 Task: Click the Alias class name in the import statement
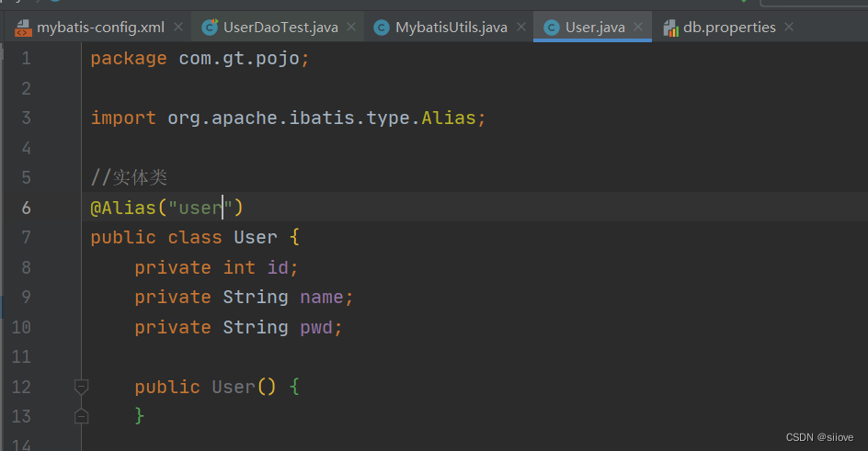(449, 118)
